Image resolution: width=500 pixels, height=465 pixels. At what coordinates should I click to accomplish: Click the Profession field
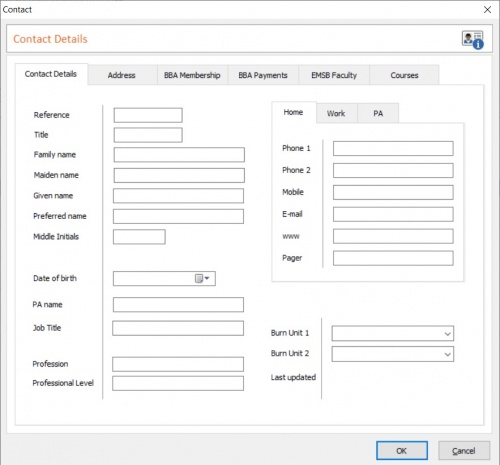tap(178, 364)
